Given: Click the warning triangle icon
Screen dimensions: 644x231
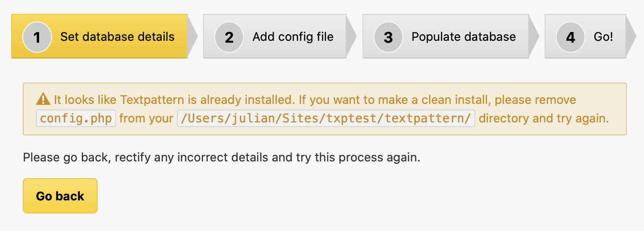Looking at the screenshot, I should pyautogui.click(x=43, y=99).
